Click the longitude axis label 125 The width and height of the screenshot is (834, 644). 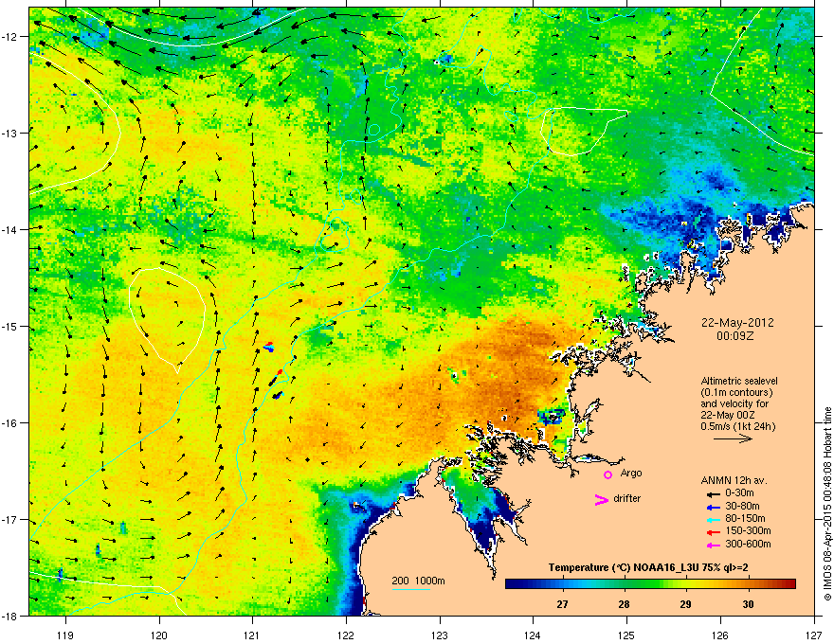point(626,635)
